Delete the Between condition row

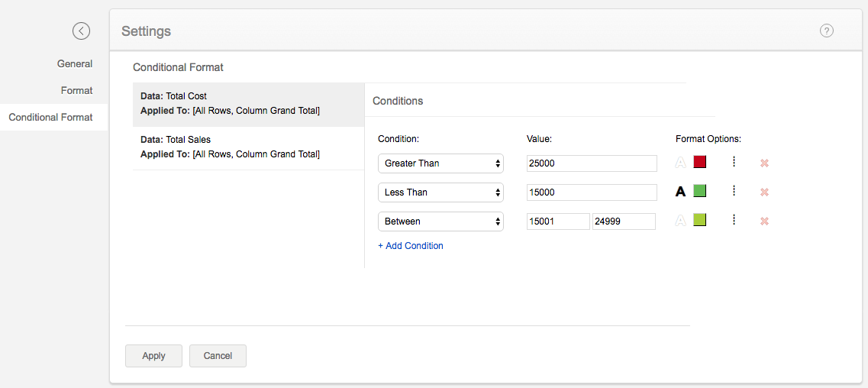point(764,221)
